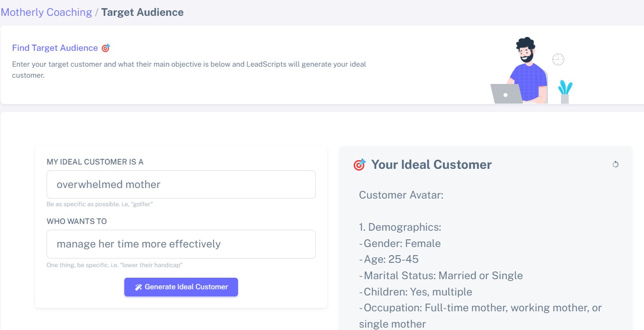Click the WHO WANTS TO label
This screenshot has width=644, height=330.
point(77,222)
